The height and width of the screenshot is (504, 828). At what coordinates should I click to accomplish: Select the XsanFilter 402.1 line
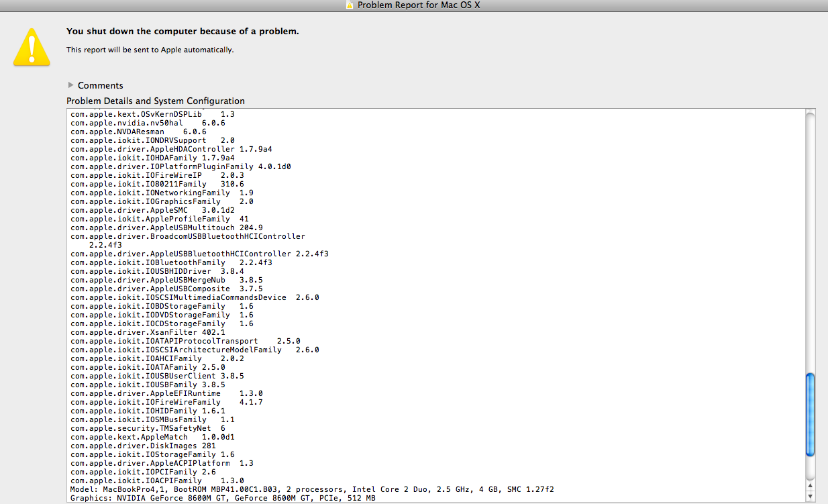tap(148, 332)
